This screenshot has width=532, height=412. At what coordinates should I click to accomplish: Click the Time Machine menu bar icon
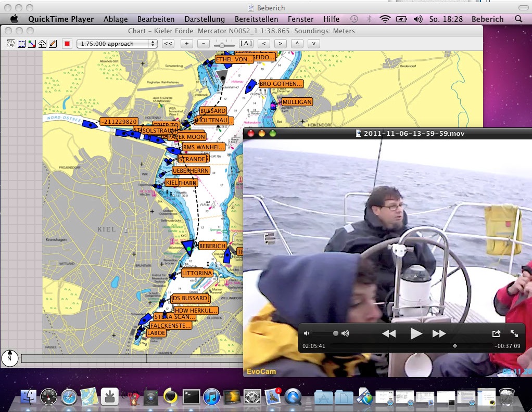coord(354,19)
